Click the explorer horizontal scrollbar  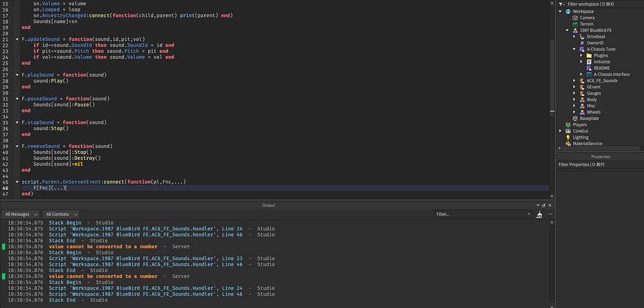[600, 148]
